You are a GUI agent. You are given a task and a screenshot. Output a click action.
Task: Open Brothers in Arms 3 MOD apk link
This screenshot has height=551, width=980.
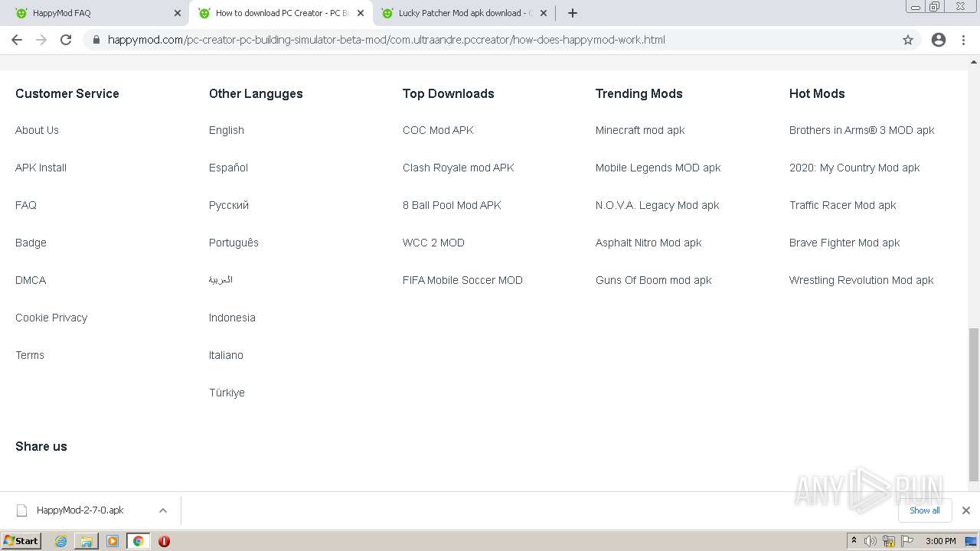pos(862,130)
